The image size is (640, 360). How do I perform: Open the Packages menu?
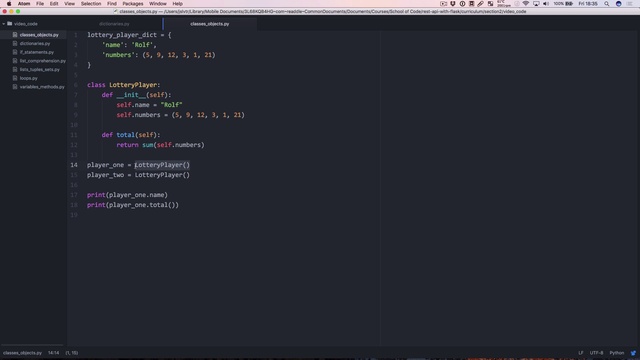(x=133, y=4)
